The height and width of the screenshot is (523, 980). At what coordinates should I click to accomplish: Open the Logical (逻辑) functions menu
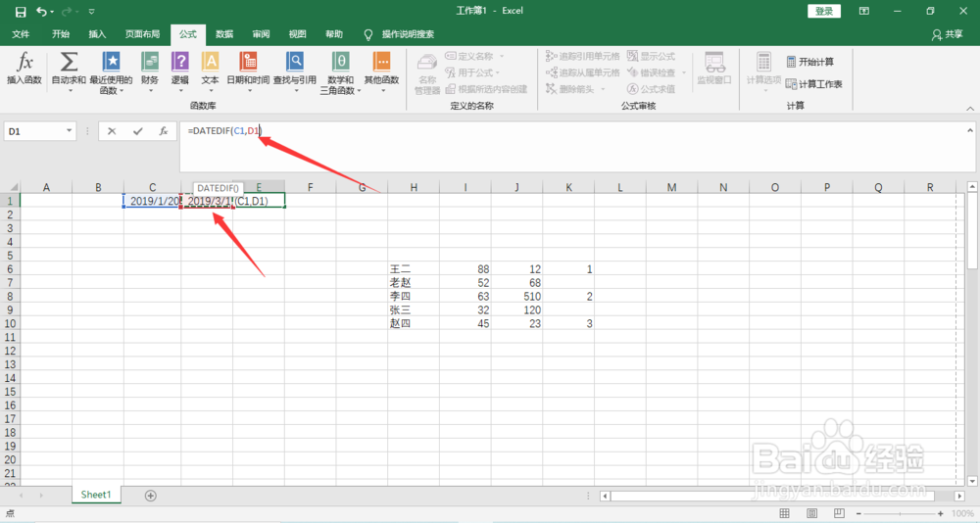tap(180, 71)
